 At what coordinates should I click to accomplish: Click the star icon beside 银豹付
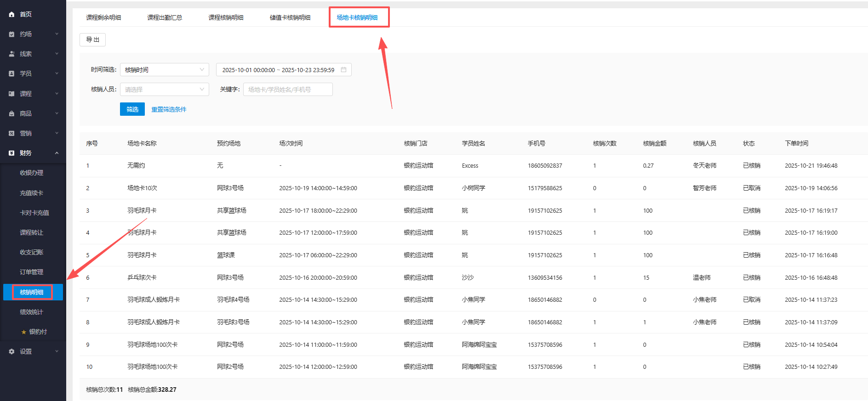[24, 332]
